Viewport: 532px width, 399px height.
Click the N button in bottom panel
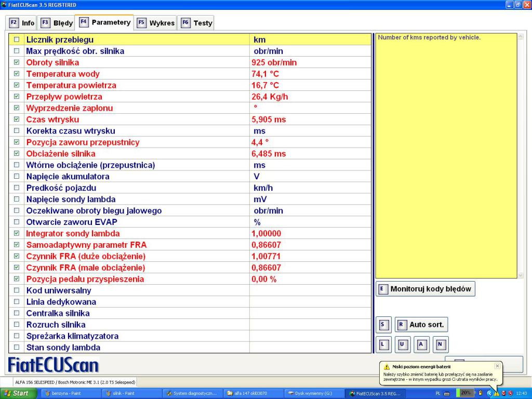coord(440,344)
